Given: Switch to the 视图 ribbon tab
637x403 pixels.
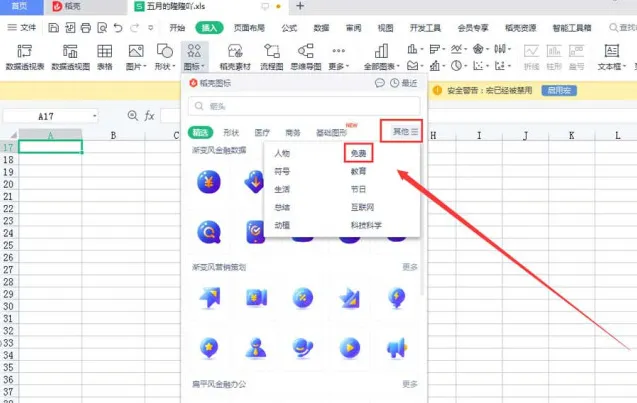Looking at the screenshot, I should point(385,28).
